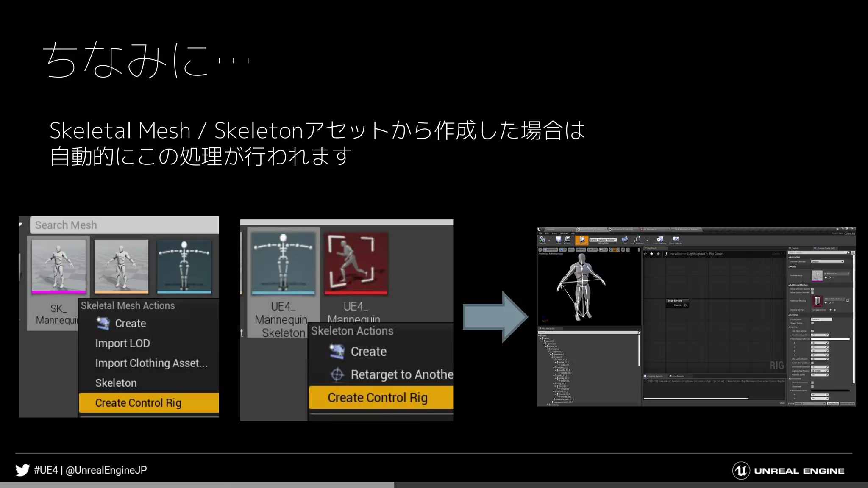This screenshot has height=488, width=868.
Task: Click the plus icon next to Skeletal Meshes
Action: [831, 310]
